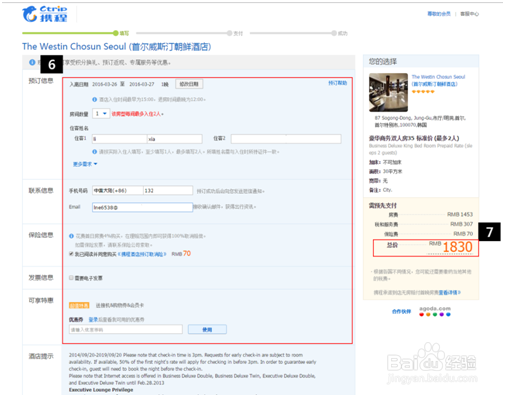505x397 pixels.
Task: Click the 支付 step on the progress bar
Action: (x=235, y=33)
